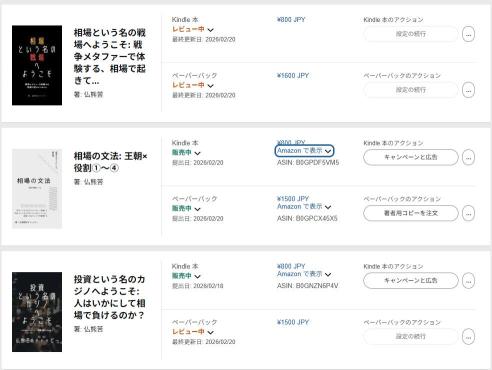Open Amazon で表示 dropdown for 投資という名のカジノ Kindle
Screen dimensions: 492x370
(304, 274)
